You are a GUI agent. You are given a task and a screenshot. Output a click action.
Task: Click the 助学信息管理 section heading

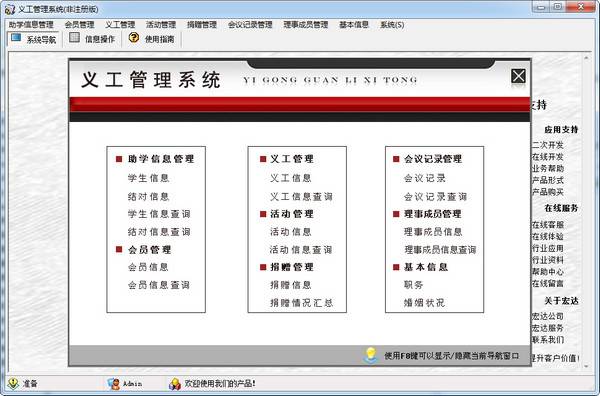coord(161,159)
